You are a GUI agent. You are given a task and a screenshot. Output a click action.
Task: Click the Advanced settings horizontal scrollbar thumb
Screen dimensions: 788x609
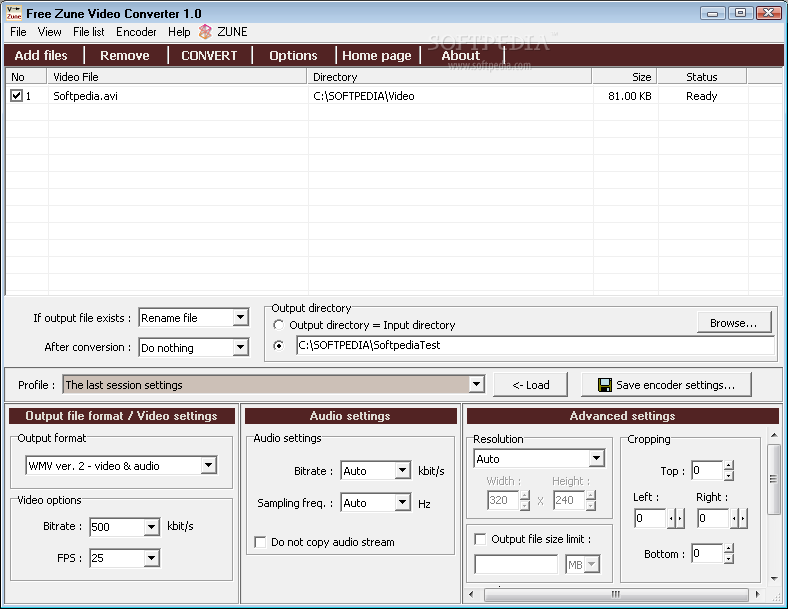point(616,594)
